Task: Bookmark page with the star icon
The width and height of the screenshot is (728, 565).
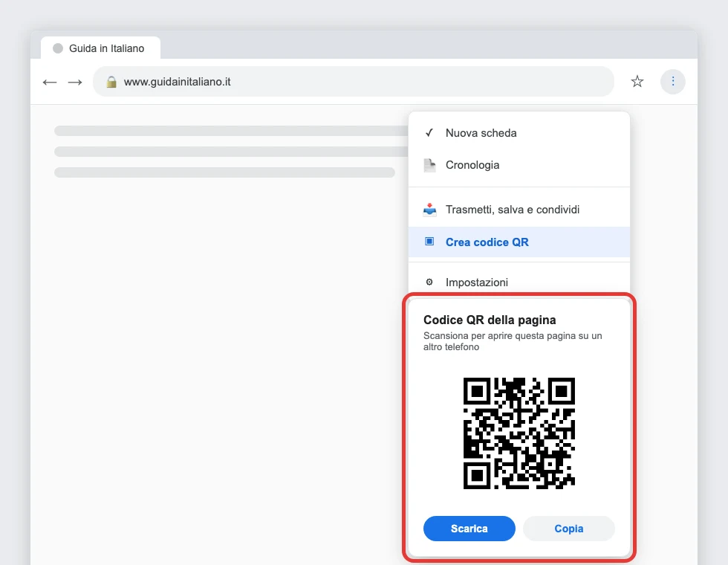Action: (637, 82)
